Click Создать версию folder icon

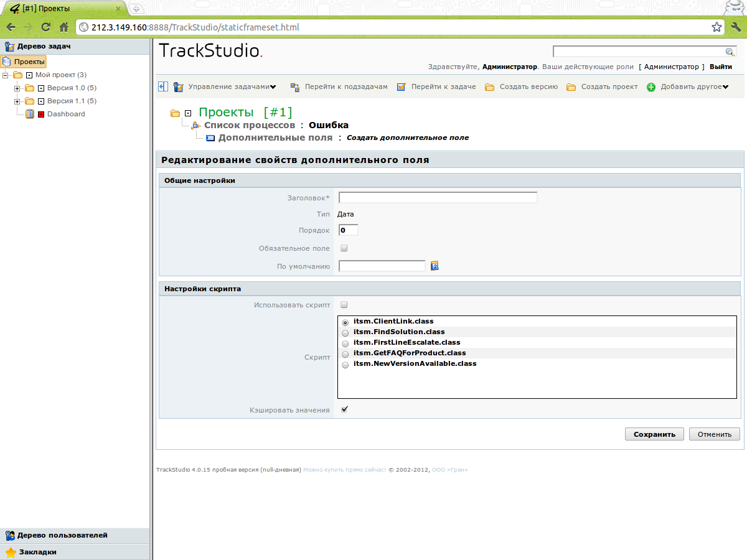tap(489, 87)
